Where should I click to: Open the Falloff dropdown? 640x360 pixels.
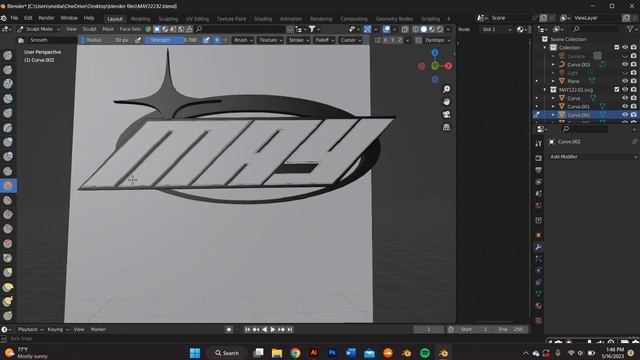pos(325,40)
